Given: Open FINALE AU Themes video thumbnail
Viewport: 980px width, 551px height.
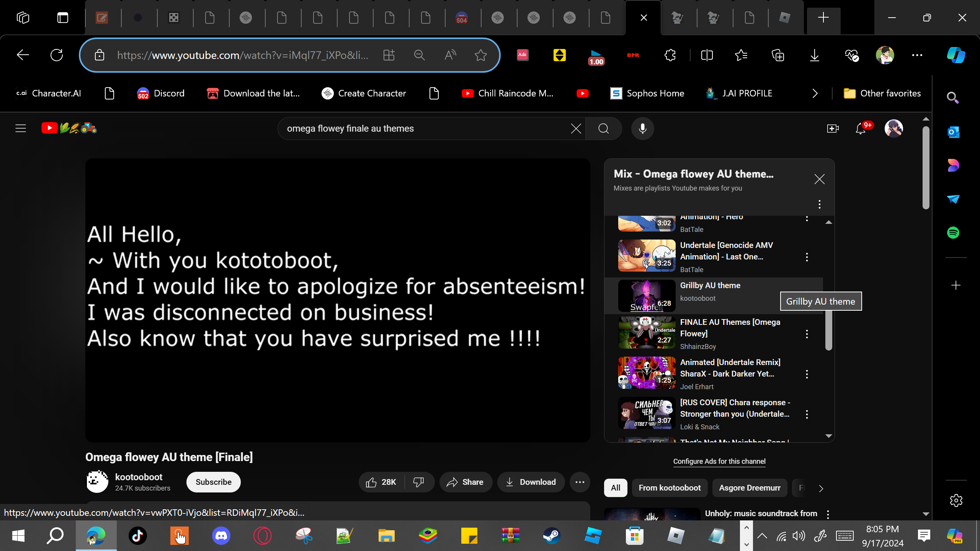Looking at the screenshot, I should click(x=647, y=333).
